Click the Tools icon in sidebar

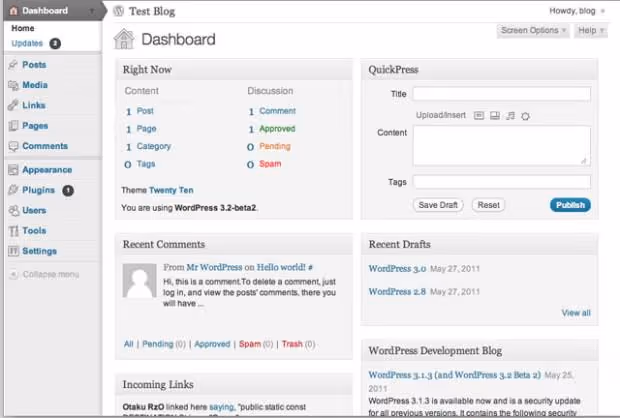(13, 231)
